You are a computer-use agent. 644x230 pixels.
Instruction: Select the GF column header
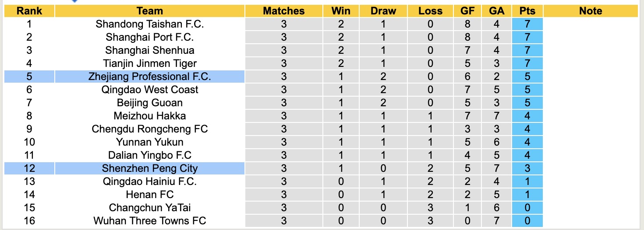(468, 11)
